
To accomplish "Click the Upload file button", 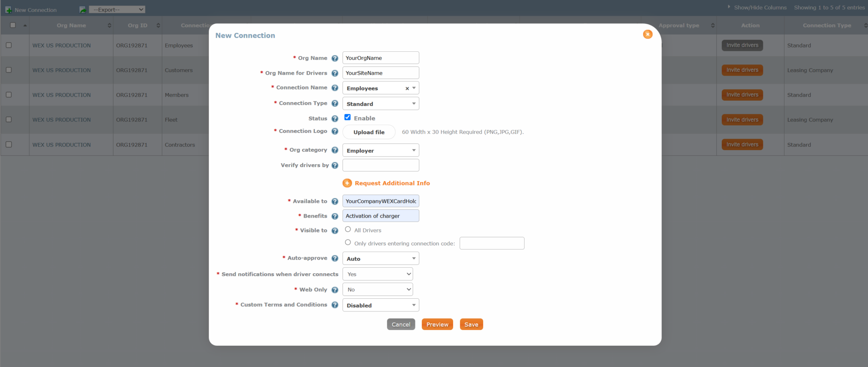I will [369, 132].
